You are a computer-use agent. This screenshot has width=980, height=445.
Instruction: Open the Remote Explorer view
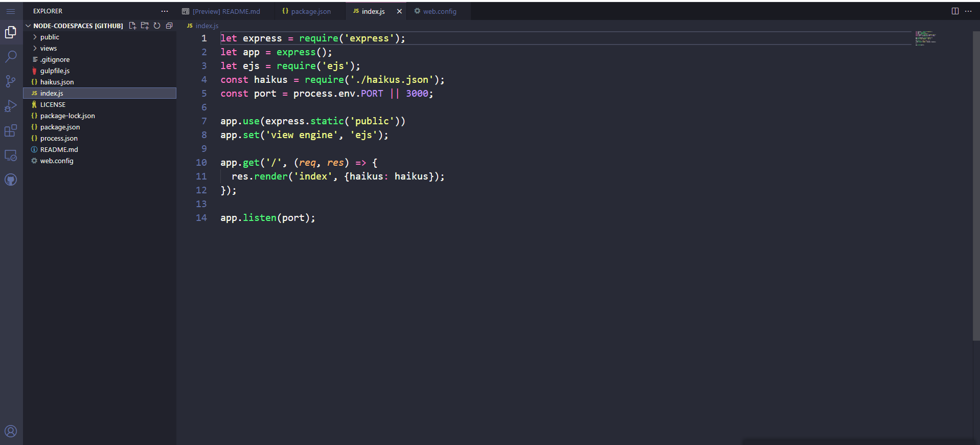point(11,155)
